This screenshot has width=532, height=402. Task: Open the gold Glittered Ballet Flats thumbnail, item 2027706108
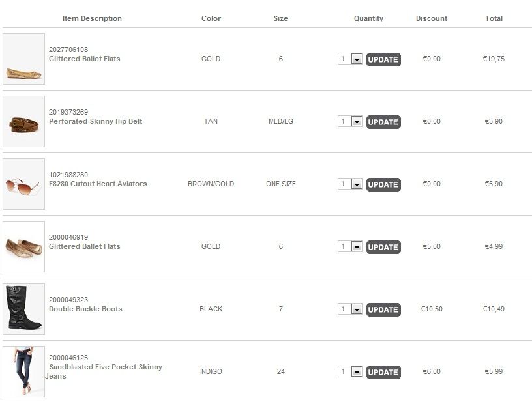pyautogui.click(x=23, y=59)
